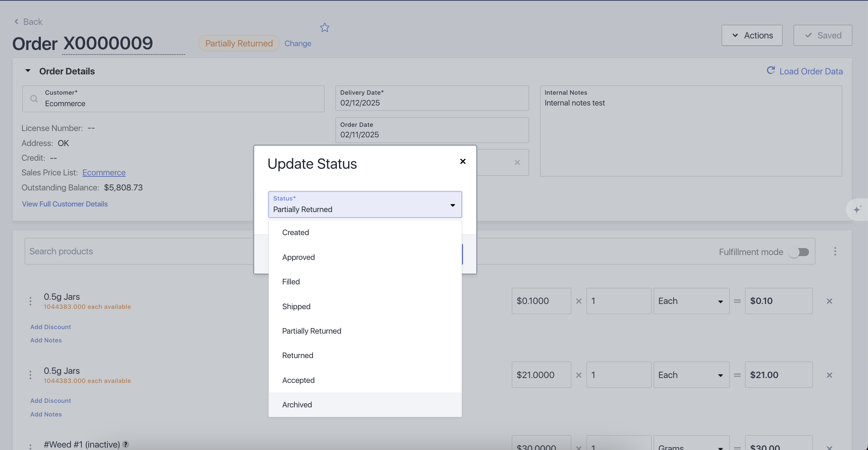Click the quantity field in the $21.00 row

pos(619,375)
